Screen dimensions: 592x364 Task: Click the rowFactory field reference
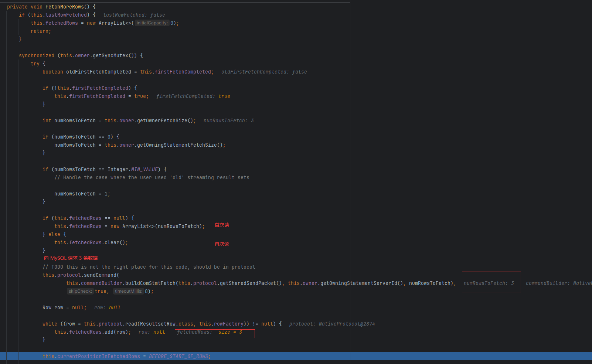click(x=229, y=324)
